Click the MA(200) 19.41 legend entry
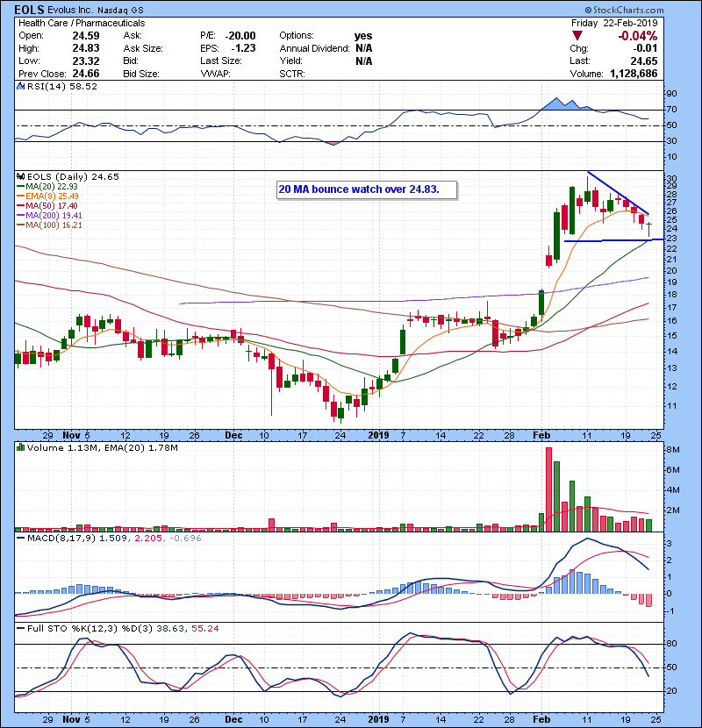 (x=49, y=216)
